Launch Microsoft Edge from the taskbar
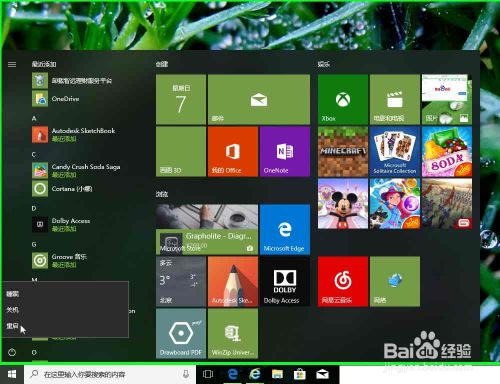Screen dimensions: 500x384 (233, 374)
